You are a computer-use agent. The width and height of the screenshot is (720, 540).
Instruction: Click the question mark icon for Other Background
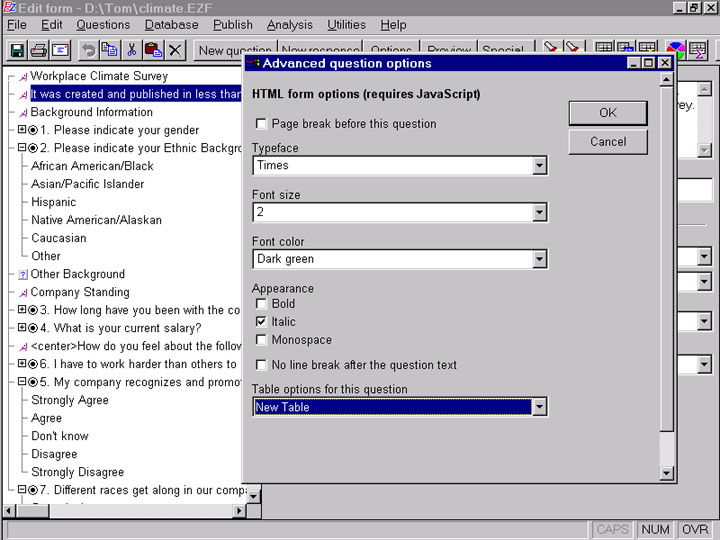point(23,275)
